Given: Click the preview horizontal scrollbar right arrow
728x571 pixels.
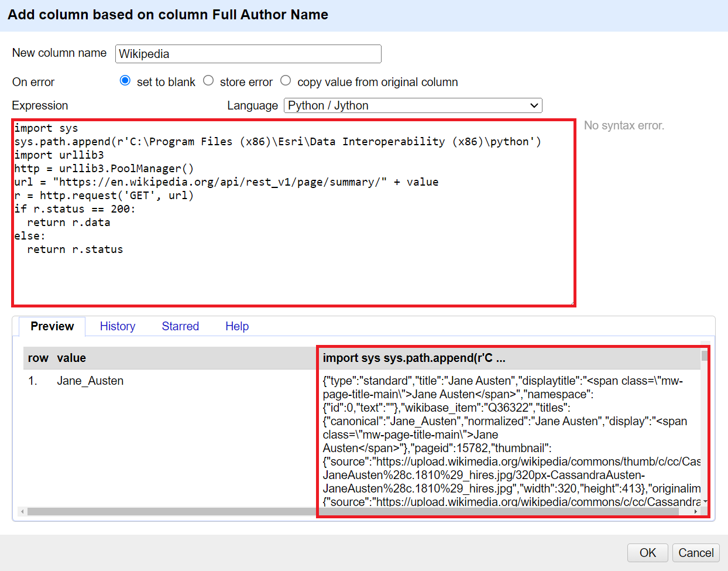Looking at the screenshot, I should tap(695, 511).
